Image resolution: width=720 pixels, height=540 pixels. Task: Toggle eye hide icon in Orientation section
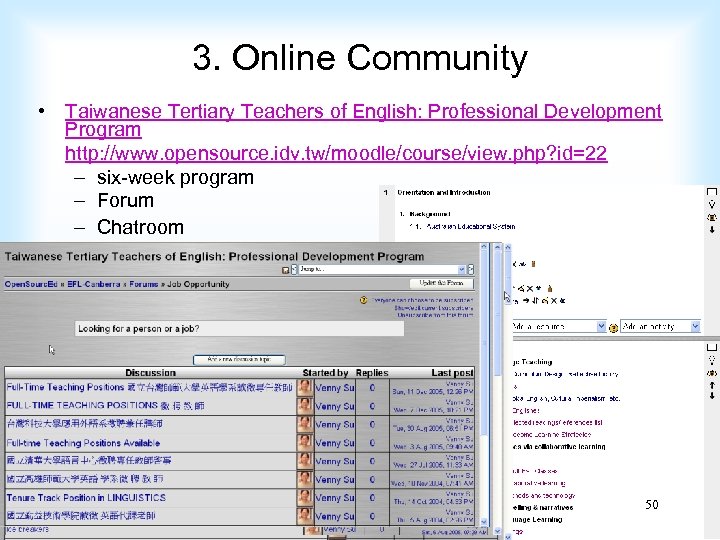pyautogui.click(x=712, y=217)
